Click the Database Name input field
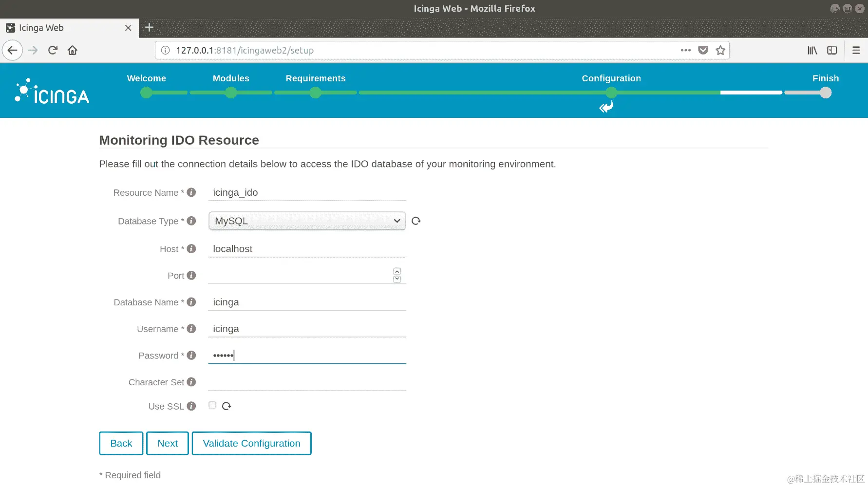 [x=307, y=302]
